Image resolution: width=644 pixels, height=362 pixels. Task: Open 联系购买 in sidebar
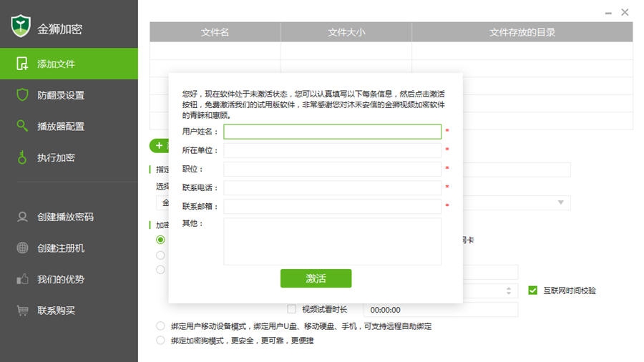(69, 310)
